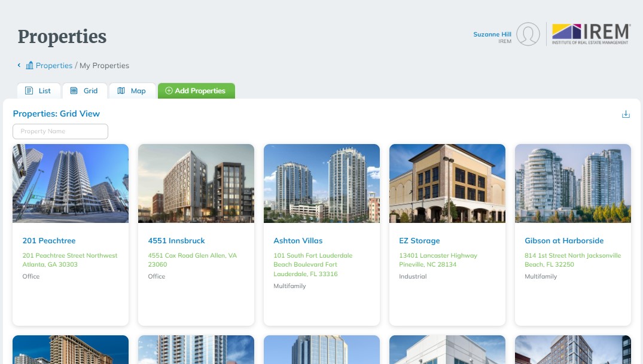Open the user profile avatar icon
Screen dimensions: 643x364
528,34
